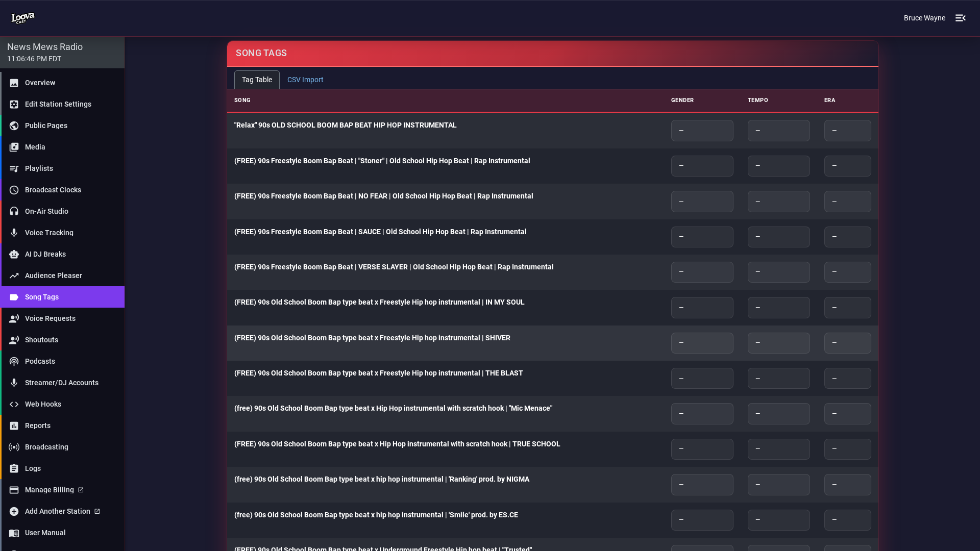Open the Playlists menu item
The height and width of the screenshot is (551, 980).
(39, 168)
